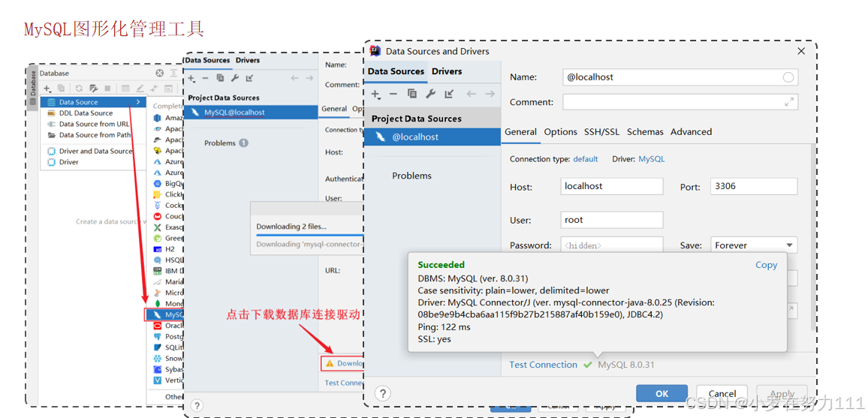Click the table editor icon in the Database panel toolbar
The height and width of the screenshot is (418, 868).
coord(125,88)
